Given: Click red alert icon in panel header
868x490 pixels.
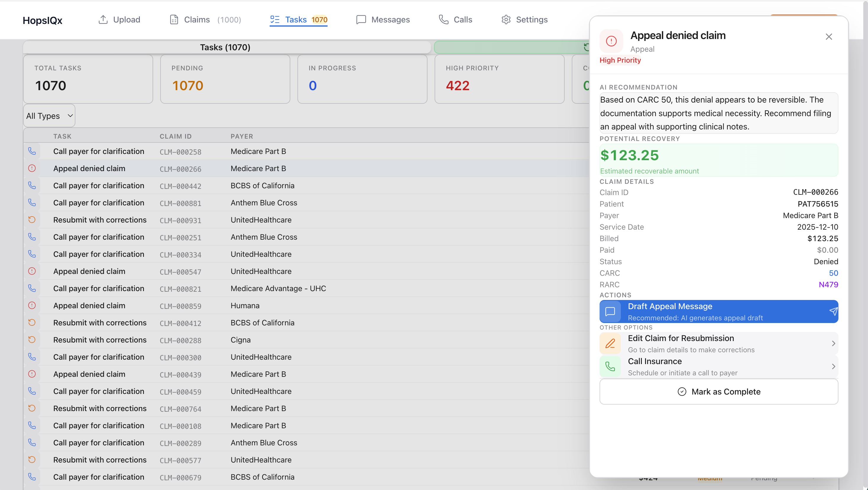Looking at the screenshot, I should [x=611, y=41].
